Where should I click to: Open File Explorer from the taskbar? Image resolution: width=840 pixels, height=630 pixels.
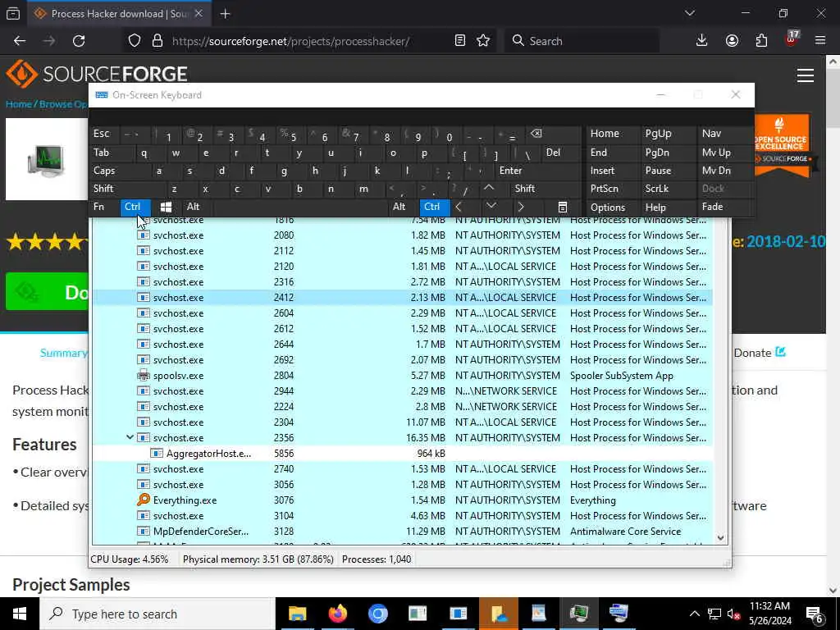coord(297,614)
